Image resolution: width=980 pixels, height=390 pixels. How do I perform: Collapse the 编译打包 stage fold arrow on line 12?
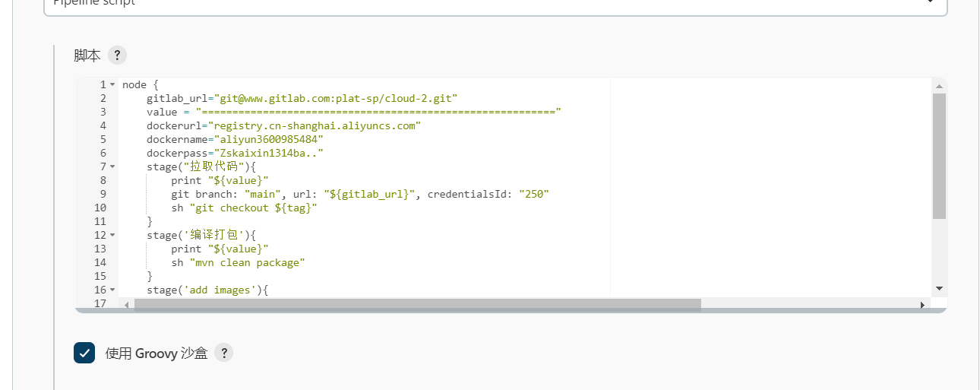[x=112, y=235]
